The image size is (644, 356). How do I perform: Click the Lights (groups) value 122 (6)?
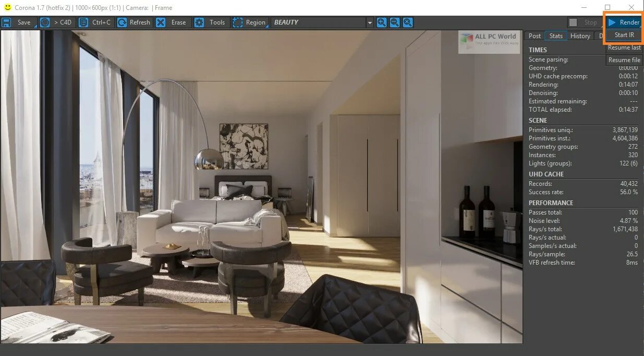click(628, 163)
